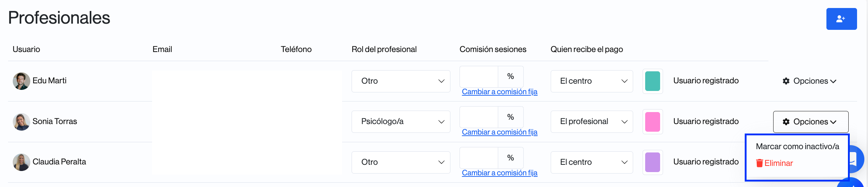Click Edu Marti's avatar photo
Image resolution: width=868 pixels, height=187 pixels.
click(x=21, y=81)
